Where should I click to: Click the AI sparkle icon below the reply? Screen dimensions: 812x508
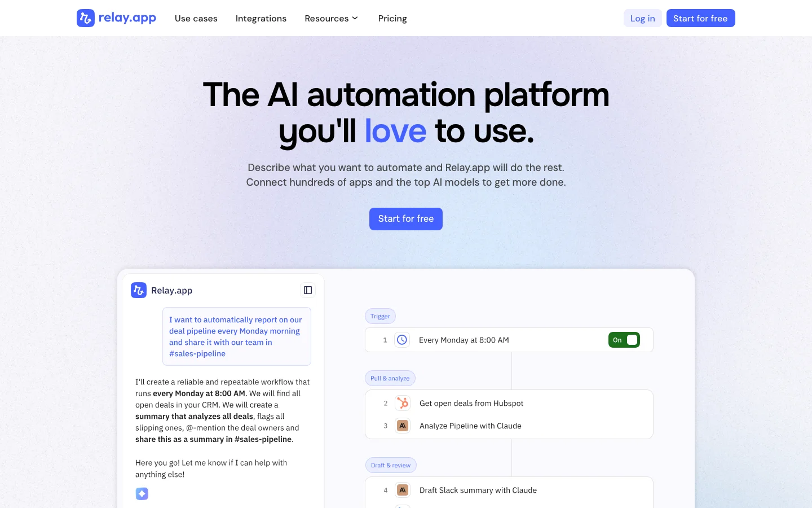pos(142,494)
